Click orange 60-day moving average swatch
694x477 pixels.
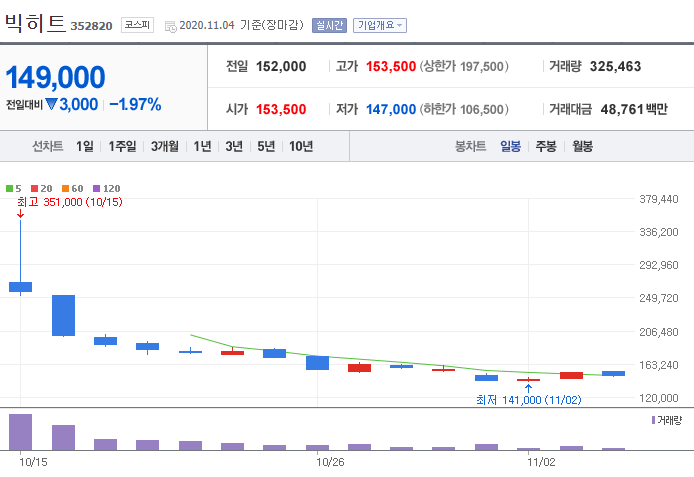(x=66, y=188)
